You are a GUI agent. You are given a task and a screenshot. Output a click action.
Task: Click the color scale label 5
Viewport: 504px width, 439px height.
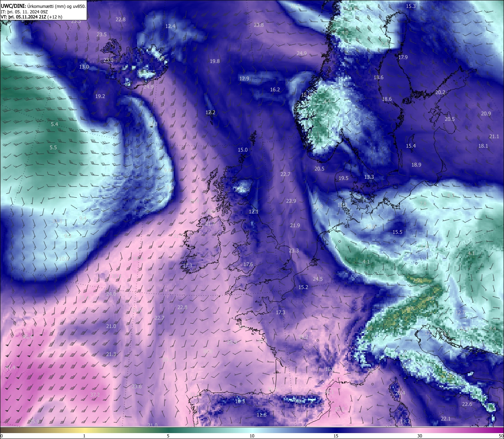(x=168, y=436)
